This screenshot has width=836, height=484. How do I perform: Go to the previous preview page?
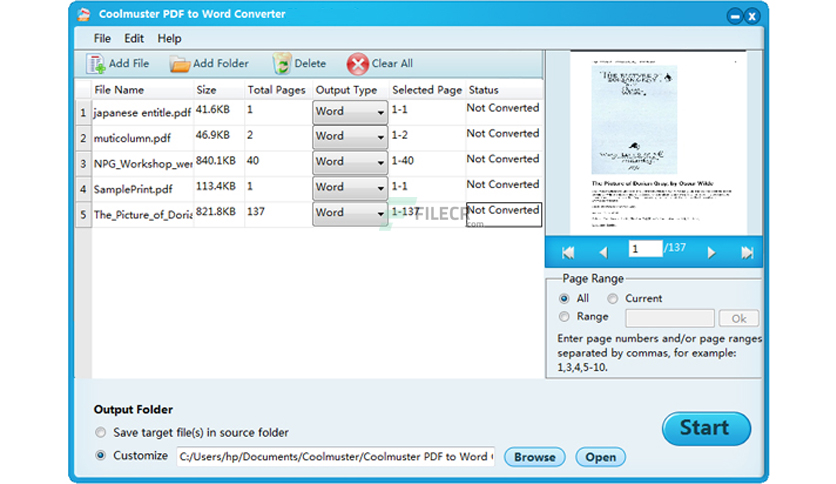(x=604, y=252)
